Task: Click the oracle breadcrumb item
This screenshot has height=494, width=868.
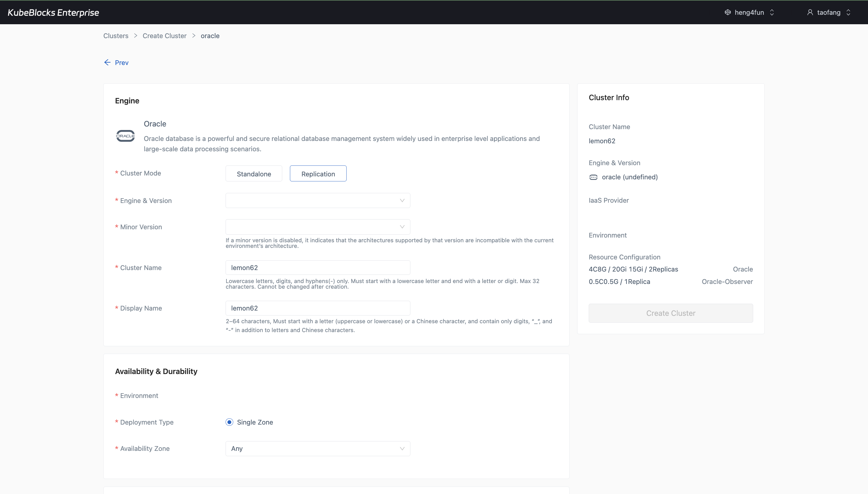Action: coord(210,36)
